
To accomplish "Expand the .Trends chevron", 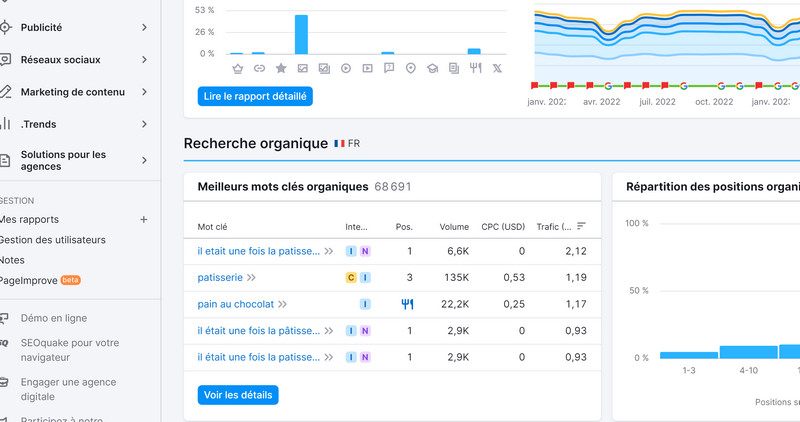I will [x=144, y=124].
